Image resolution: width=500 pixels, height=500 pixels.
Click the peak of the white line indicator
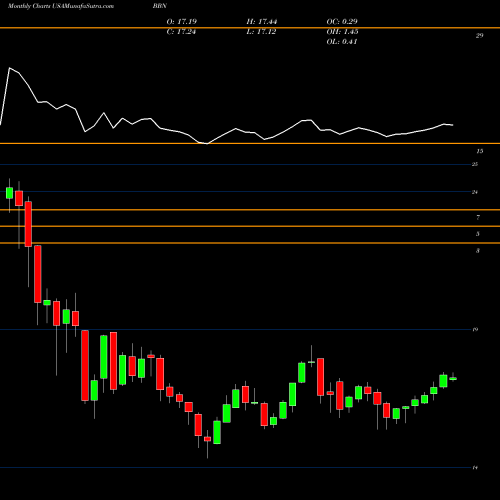click(9, 68)
